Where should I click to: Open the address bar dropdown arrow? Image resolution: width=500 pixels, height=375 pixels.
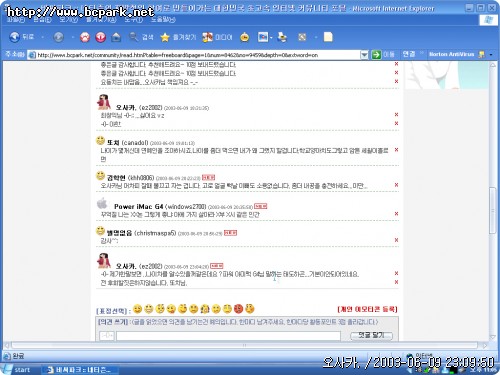tap(364, 55)
